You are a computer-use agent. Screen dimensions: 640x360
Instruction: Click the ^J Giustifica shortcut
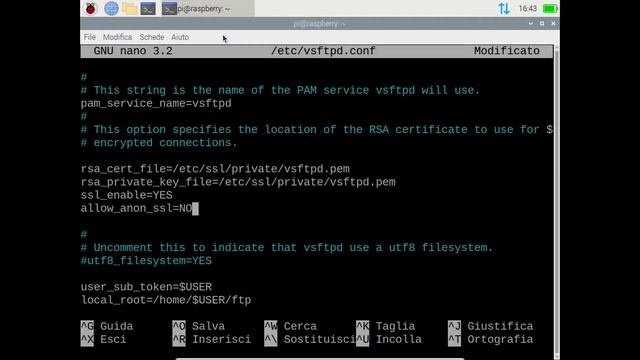[491, 326]
